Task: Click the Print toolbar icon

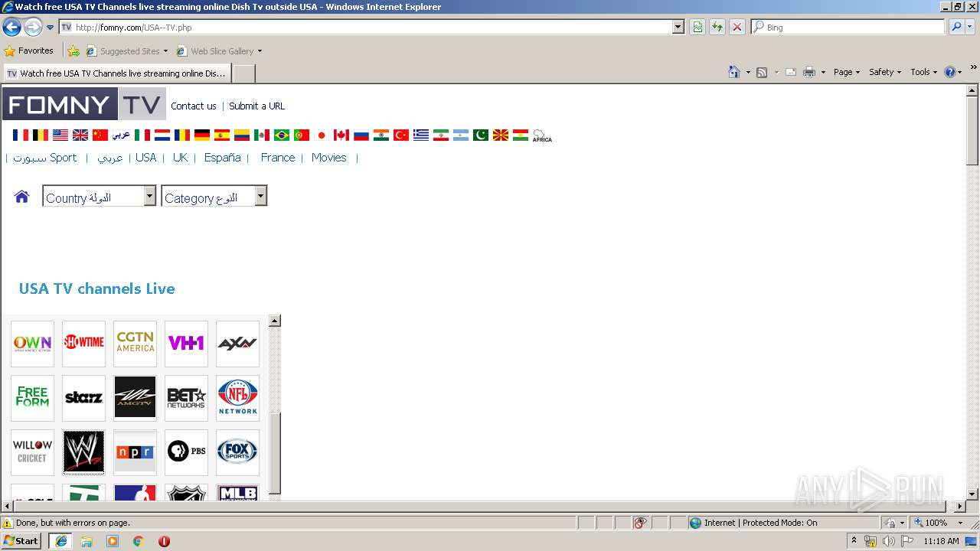Action: pyautogui.click(x=809, y=72)
